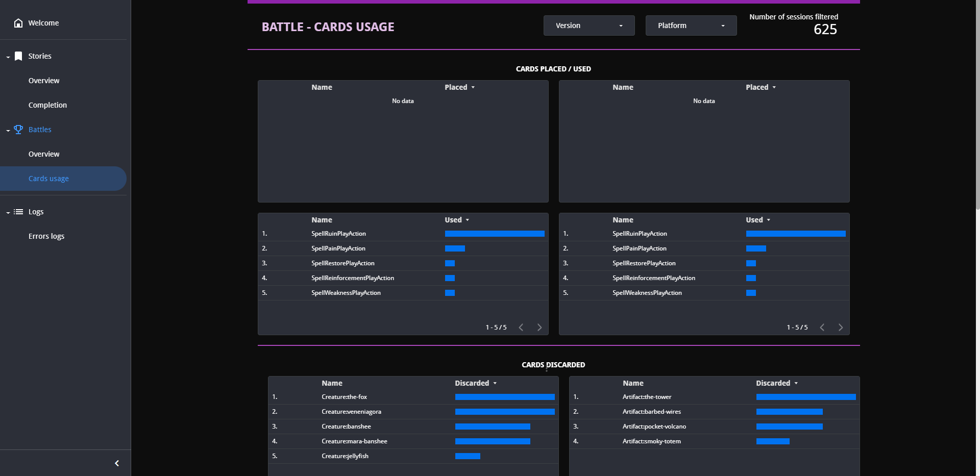The height and width of the screenshot is (476, 980).
Task: Open the Version filter dropdown
Action: (589, 26)
